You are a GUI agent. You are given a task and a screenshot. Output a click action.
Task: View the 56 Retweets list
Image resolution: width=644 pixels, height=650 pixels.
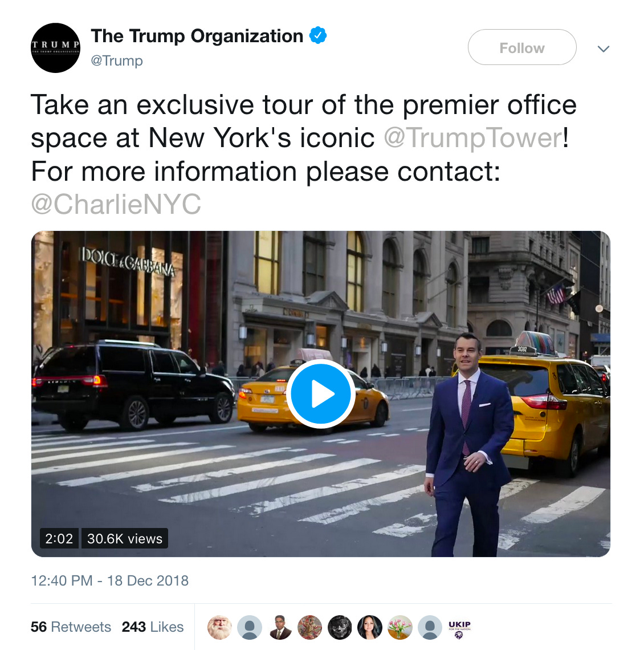(71, 627)
